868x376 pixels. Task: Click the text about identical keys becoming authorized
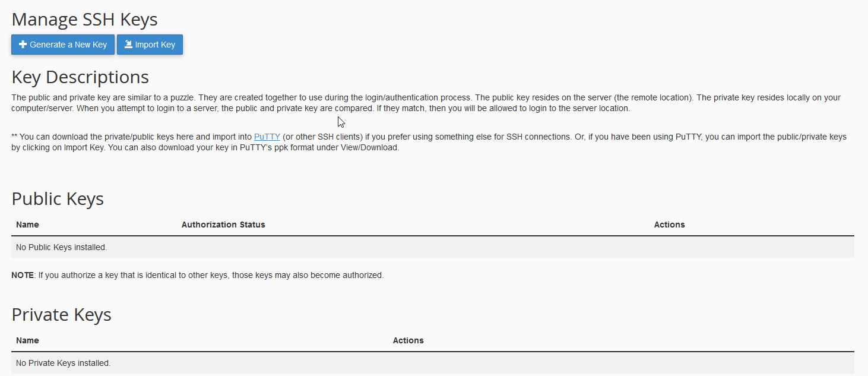[x=211, y=276]
